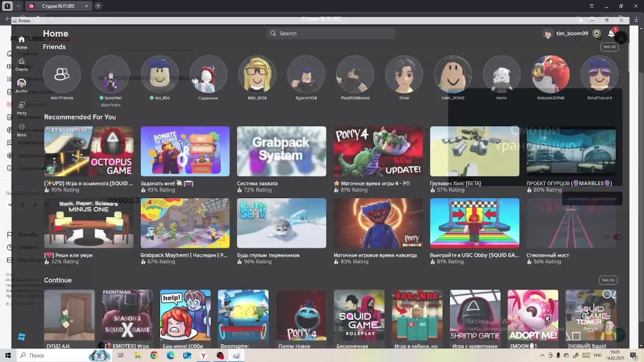Open friend DimaTheLord's avatar

tap(599, 74)
